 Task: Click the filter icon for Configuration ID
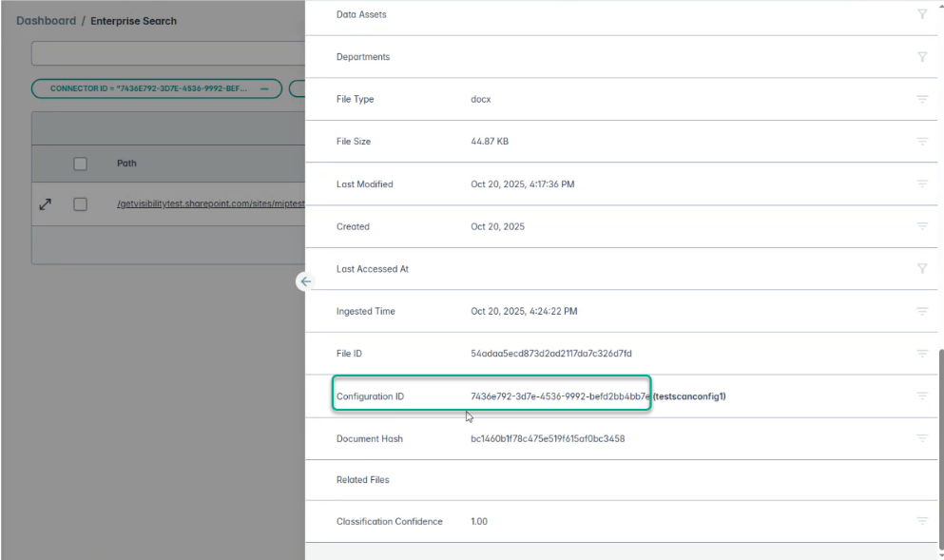921,396
